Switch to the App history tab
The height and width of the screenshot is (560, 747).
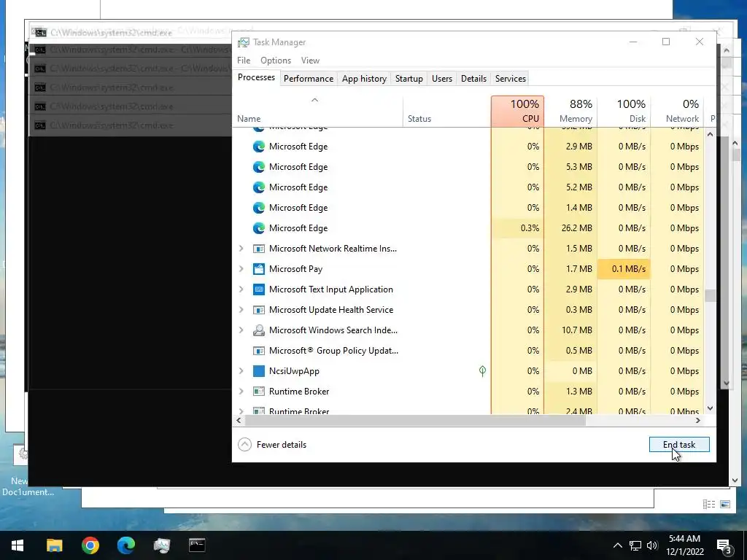point(364,79)
